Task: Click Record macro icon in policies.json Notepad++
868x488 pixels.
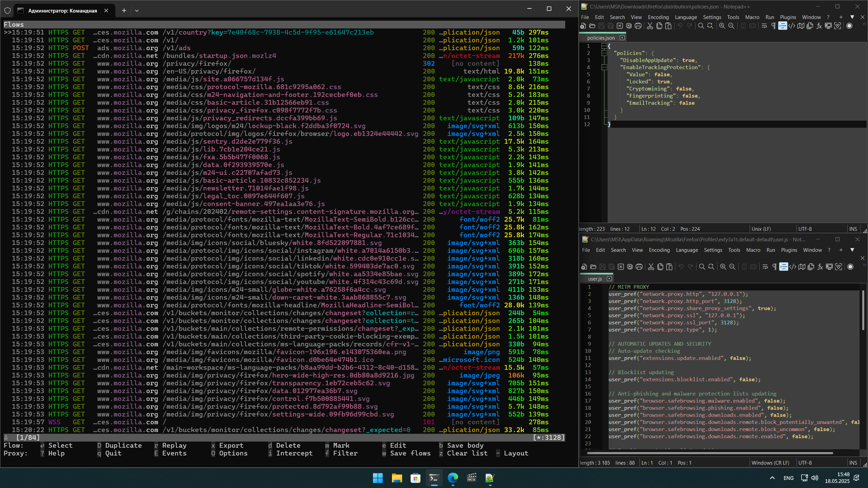Action: pos(849,26)
